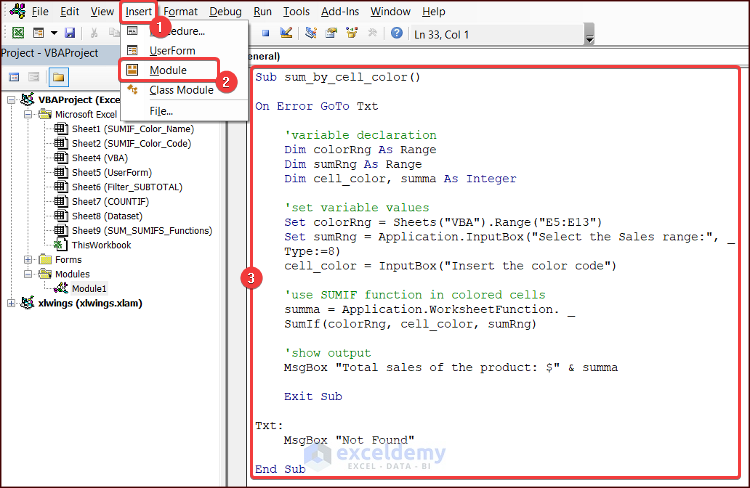The width and height of the screenshot is (750, 488).
Task: Click the View Microsoft Excel toolbar icon
Action: point(18,33)
